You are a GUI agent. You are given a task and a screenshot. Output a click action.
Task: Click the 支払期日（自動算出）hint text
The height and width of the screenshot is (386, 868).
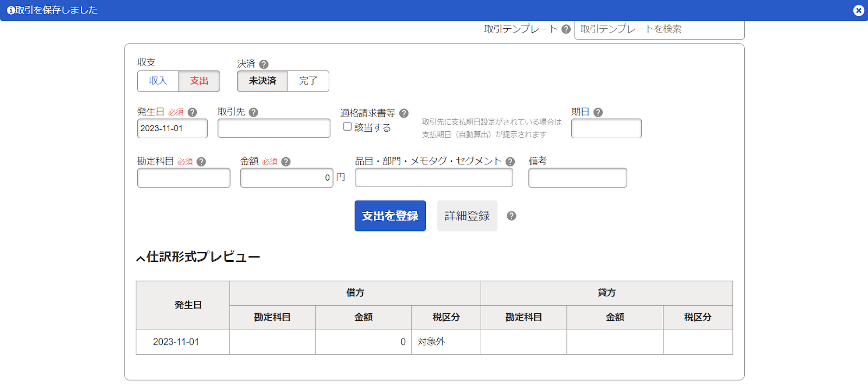coord(484,134)
